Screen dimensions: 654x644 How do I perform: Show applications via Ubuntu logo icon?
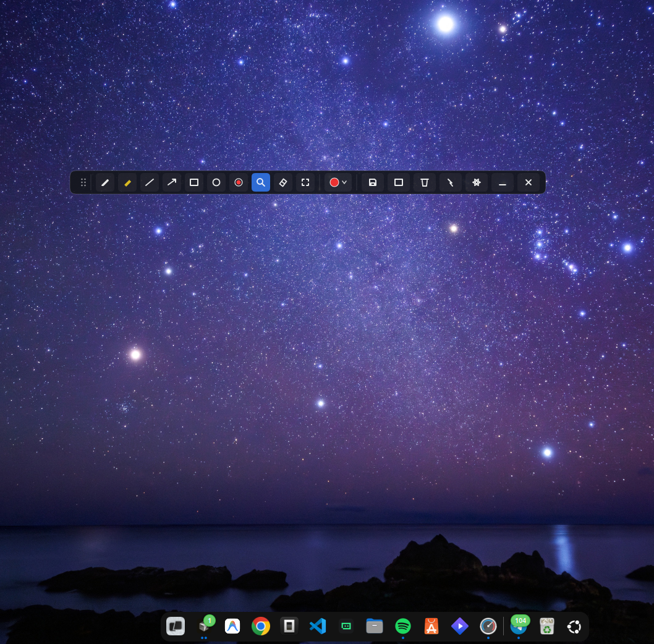point(574,626)
